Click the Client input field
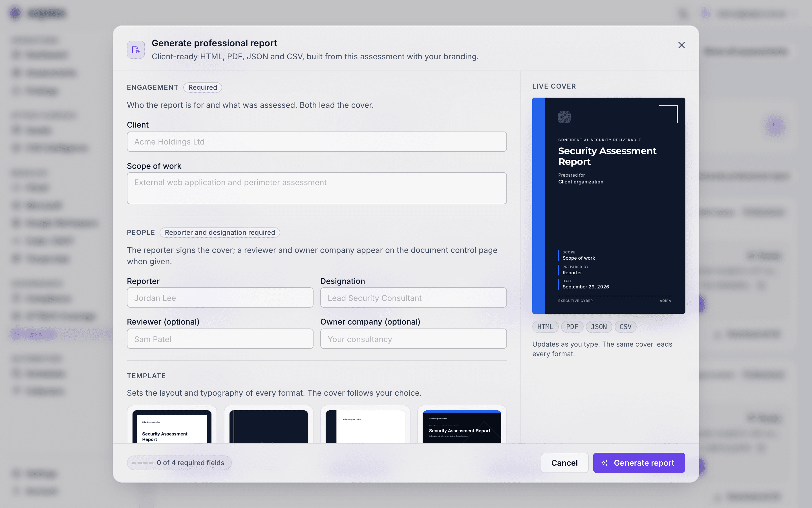The height and width of the screenshot is (508, 812). tap(316, 142)
